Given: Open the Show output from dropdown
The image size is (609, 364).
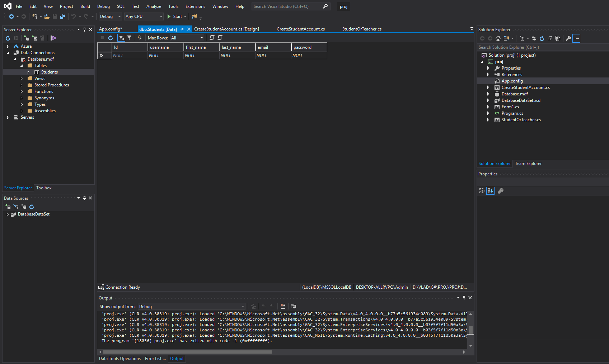Looking at the screenshot, I should pos(192,307).
